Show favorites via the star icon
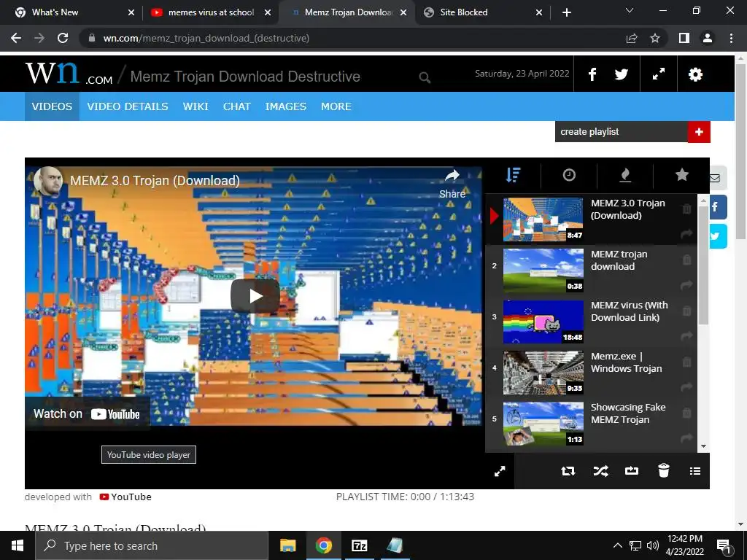 (682, 175)
